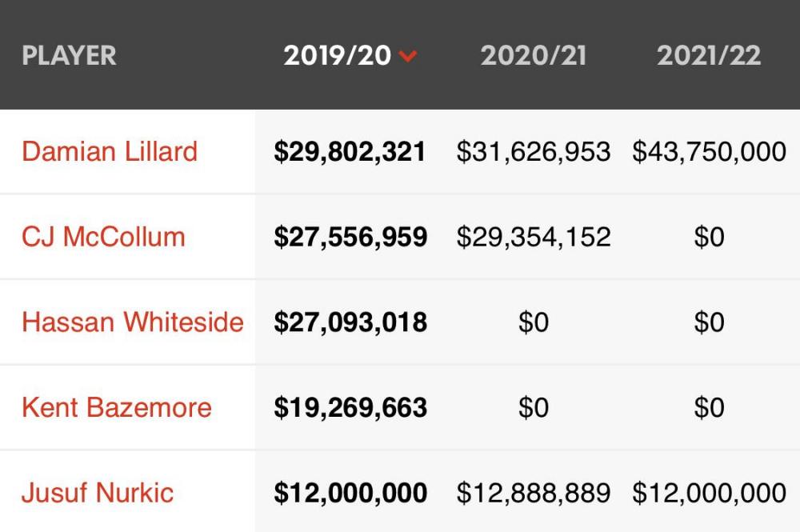Click Whiteside's $0 2020/21 salary cell

tap(534, 322)
